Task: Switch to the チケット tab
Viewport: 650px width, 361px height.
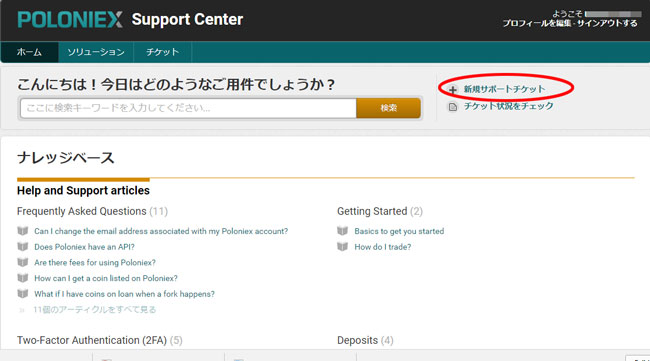Action: pyautogui.click(x=162, y=52)
